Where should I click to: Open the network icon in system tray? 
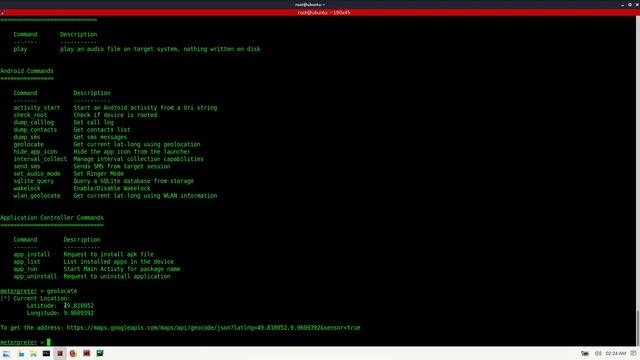585,353
